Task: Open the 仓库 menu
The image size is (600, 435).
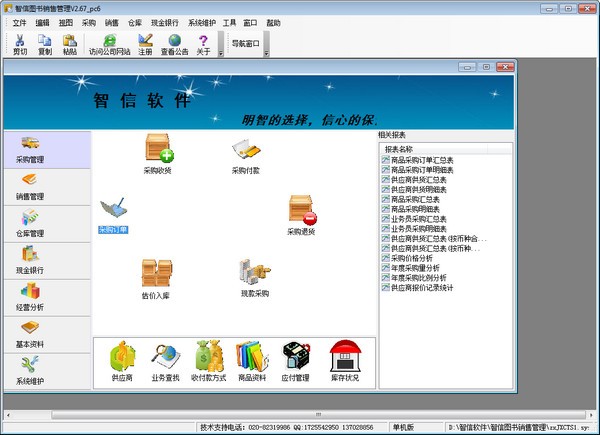Action: pyautogui.click(x=135, y=23)
